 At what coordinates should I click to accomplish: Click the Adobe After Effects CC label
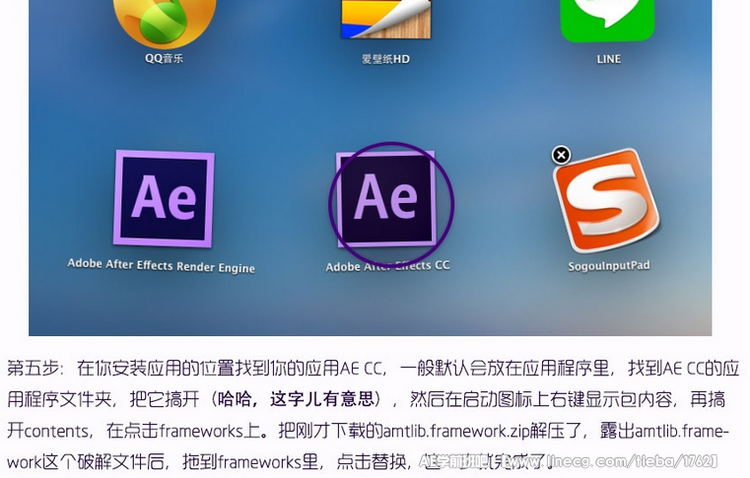[x=388, y=266]
